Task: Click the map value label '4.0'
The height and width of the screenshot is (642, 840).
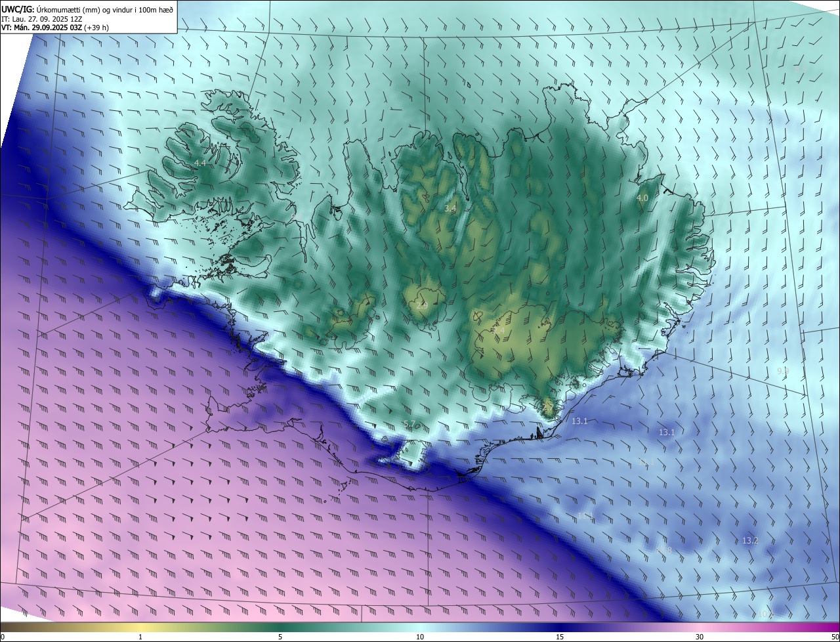Action: [x=642, y=198]
